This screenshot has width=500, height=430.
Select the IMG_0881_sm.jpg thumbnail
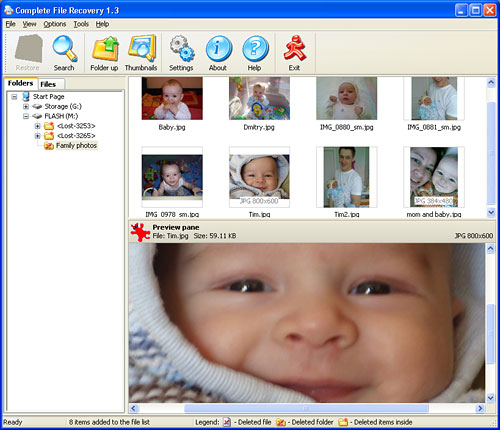[x=434, y=98]
